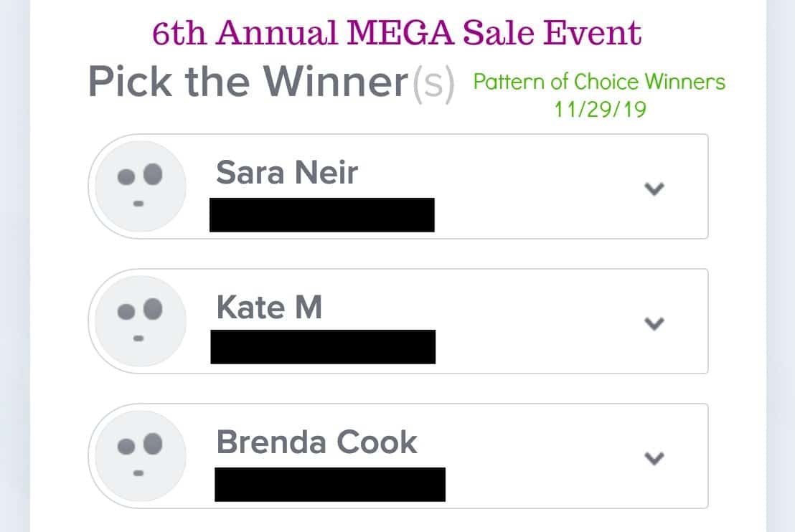Click empty space in Kate M's winner card
795x532 pixels.
coord(532,321)
